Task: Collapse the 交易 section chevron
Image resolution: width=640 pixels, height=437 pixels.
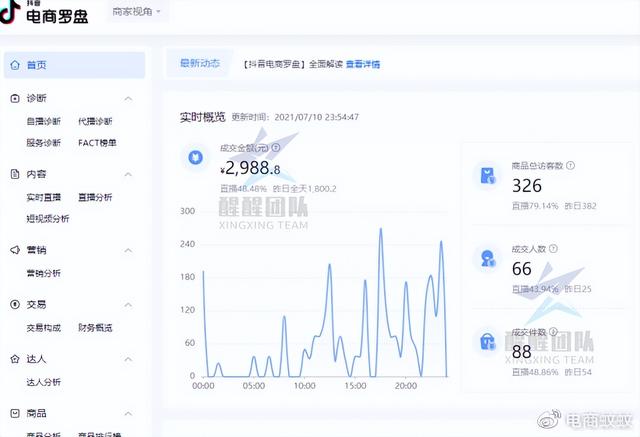Action: (128, 304)
